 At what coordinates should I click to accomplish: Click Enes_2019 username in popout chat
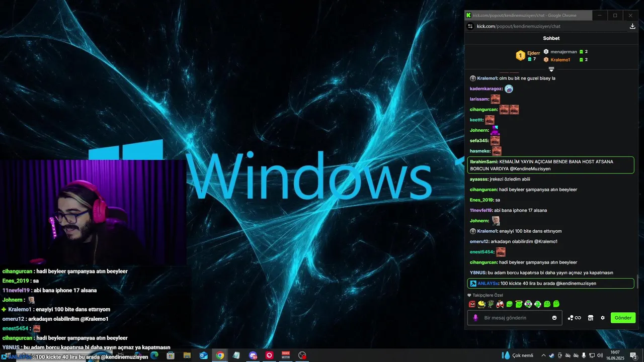(481, 200)
